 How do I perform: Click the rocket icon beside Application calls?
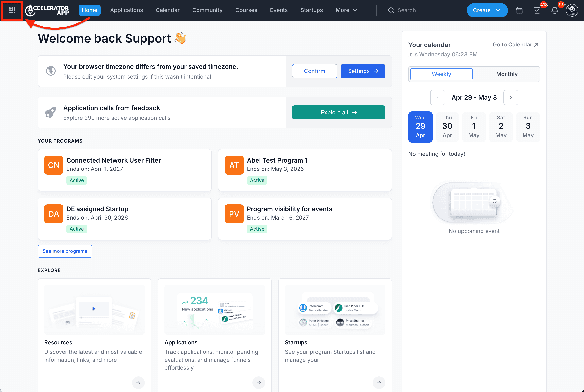pos(51,112)
